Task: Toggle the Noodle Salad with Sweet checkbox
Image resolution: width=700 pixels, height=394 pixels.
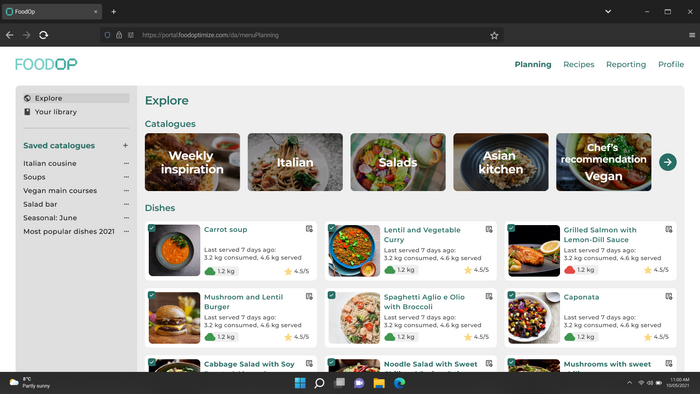Action: click(x=332, y=362)
